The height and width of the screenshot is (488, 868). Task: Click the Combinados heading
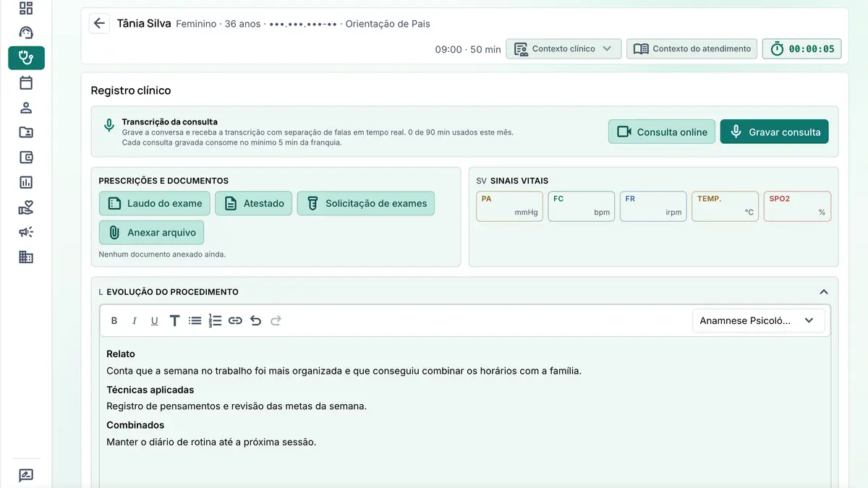coord(135,425)
